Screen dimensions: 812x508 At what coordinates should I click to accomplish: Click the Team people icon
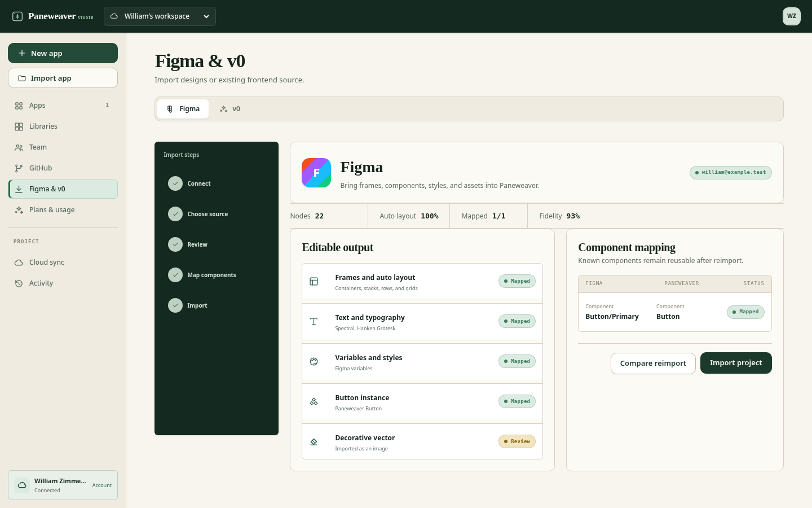19,147
